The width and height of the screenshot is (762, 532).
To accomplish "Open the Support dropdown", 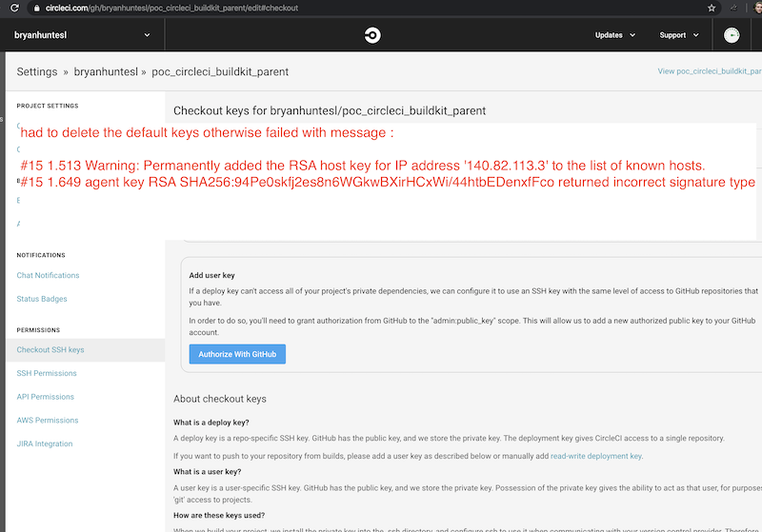I will pos(679,35).
